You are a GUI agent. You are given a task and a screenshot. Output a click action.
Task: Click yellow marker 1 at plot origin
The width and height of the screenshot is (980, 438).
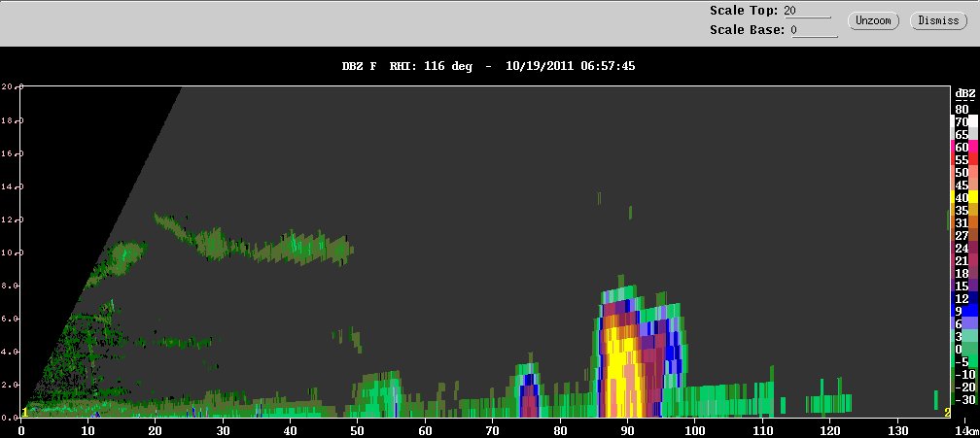pyautogui.click(x=25, y=412)
